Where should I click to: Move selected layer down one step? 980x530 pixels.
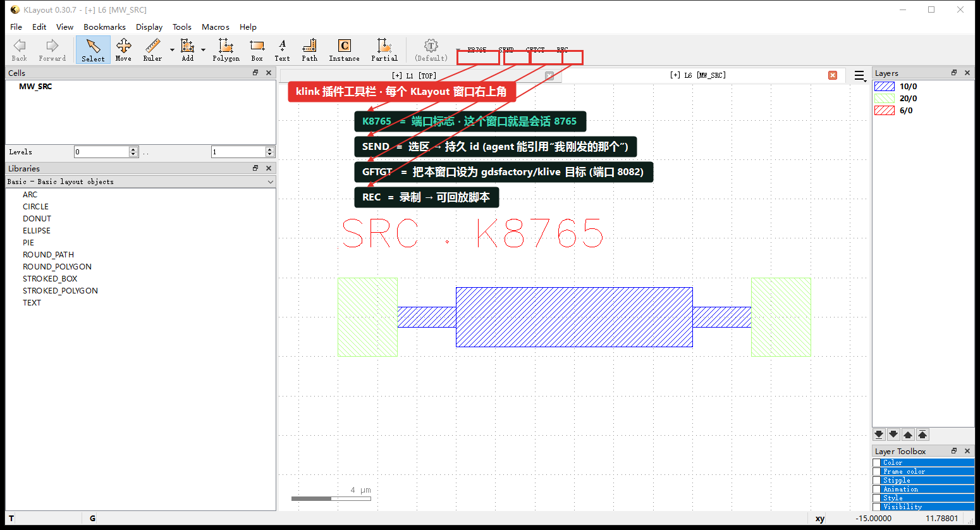coord(893,434)
